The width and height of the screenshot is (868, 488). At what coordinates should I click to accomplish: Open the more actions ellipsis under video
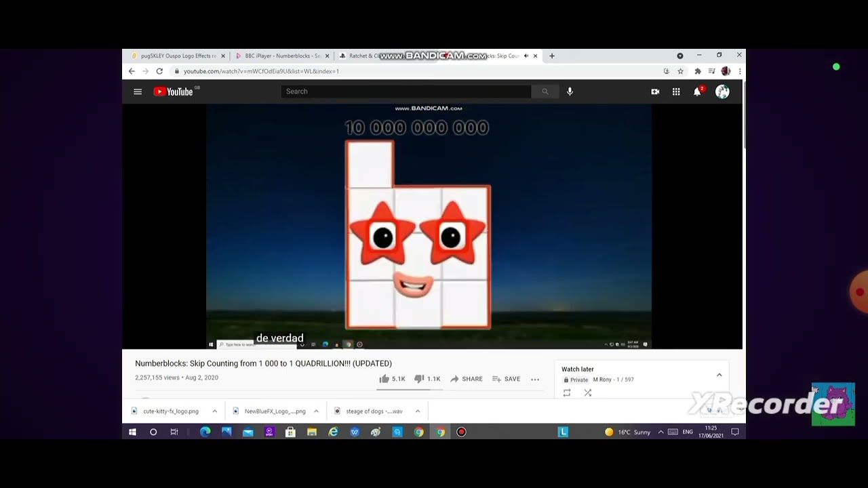535,380
